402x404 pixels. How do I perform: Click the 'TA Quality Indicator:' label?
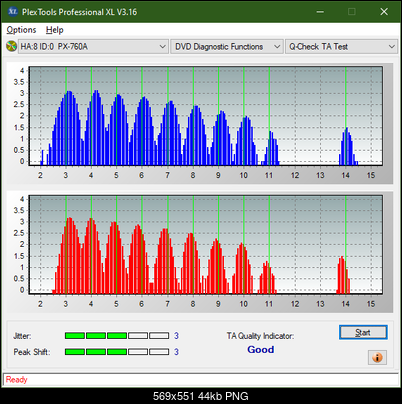point(260,336)
